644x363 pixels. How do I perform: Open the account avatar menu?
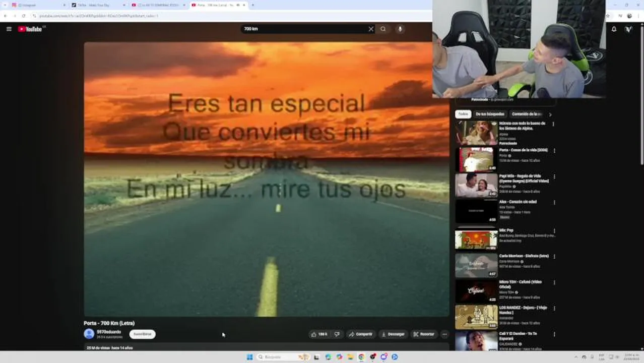click(x=629, y=29)
